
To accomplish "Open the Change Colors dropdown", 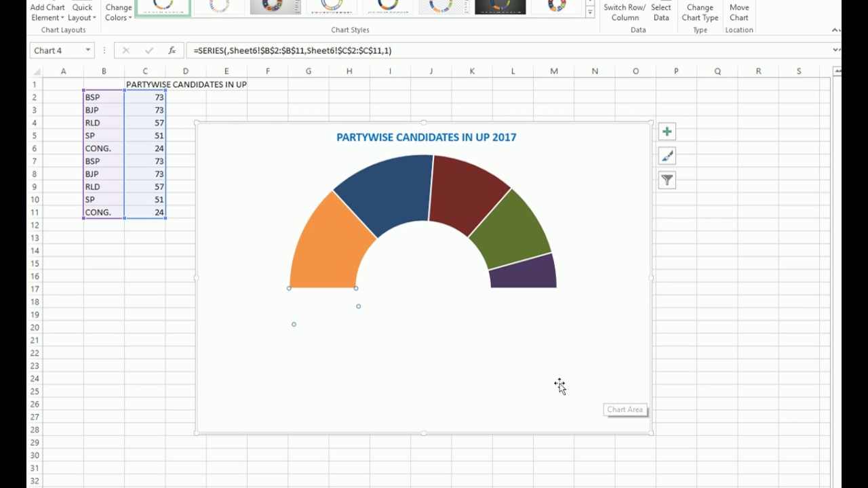I will tap(119, 12).
